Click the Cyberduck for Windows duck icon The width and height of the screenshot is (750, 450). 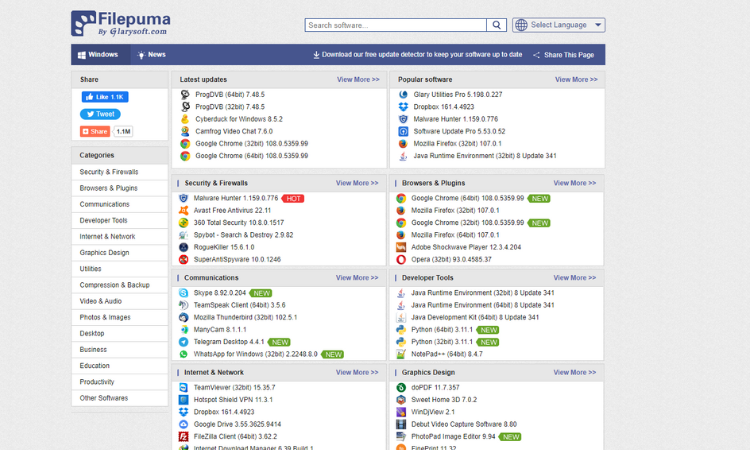[x=185, y=119]
